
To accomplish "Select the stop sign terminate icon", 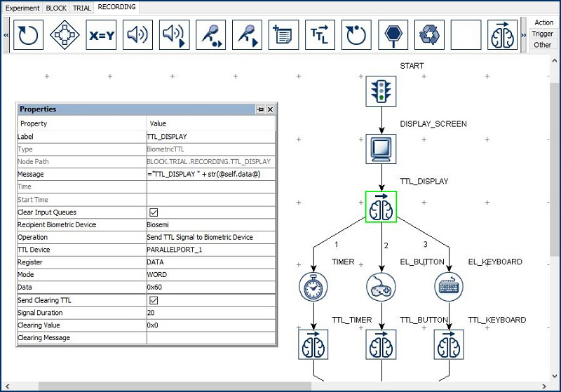I will pyautogui.click(x=393, y=34).
